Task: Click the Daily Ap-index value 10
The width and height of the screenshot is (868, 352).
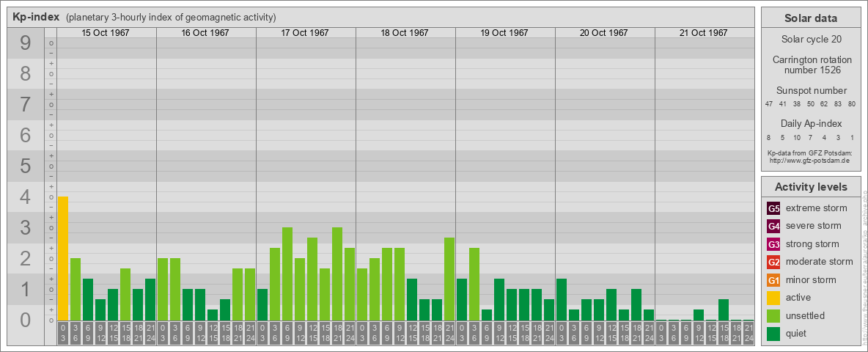Action: tap(796, 137)
